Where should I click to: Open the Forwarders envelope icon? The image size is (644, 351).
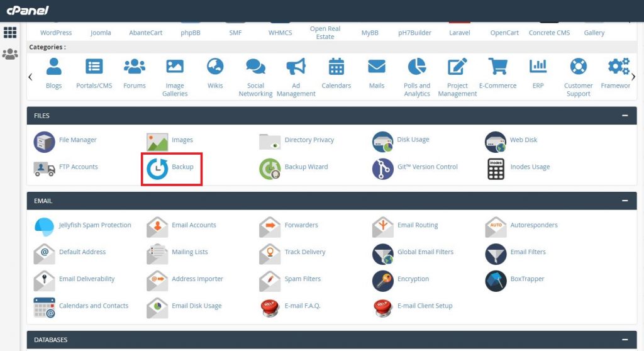[x=270, y=227]
